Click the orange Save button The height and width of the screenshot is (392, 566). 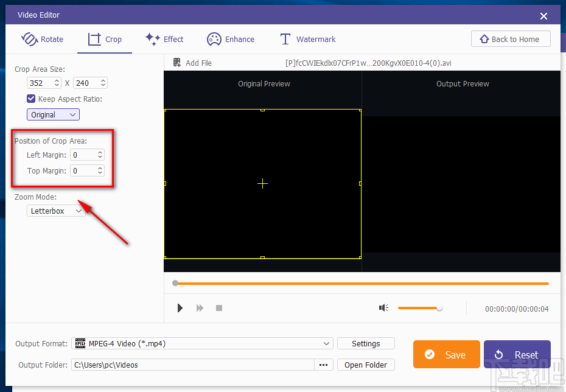pyautogui.click(x=446, y=354)
